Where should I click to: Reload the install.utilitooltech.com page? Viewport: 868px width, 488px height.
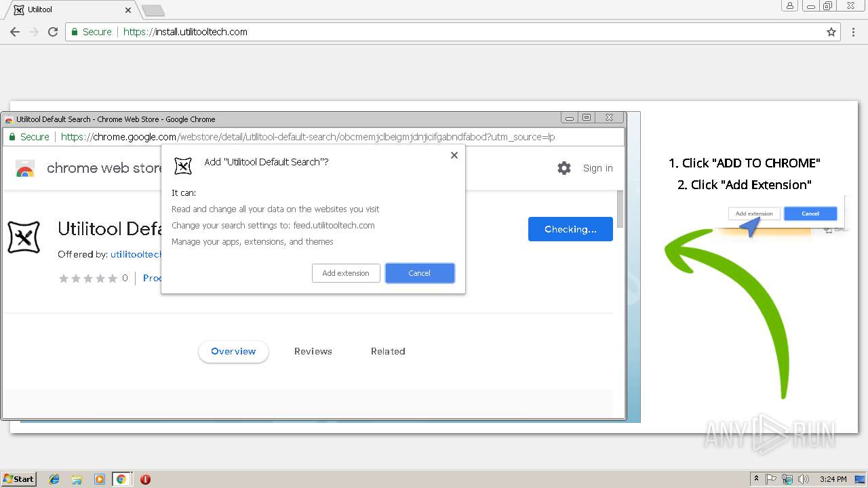53,32
